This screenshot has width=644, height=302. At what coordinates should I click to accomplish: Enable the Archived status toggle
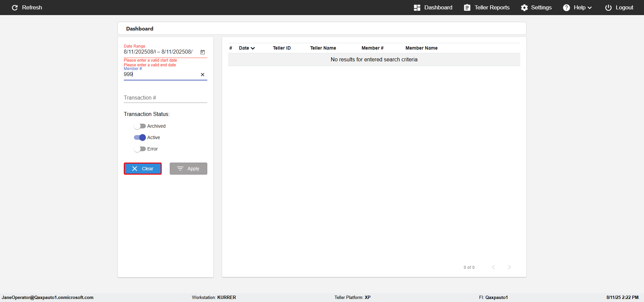pyautogui.click(x=140, y=126)
